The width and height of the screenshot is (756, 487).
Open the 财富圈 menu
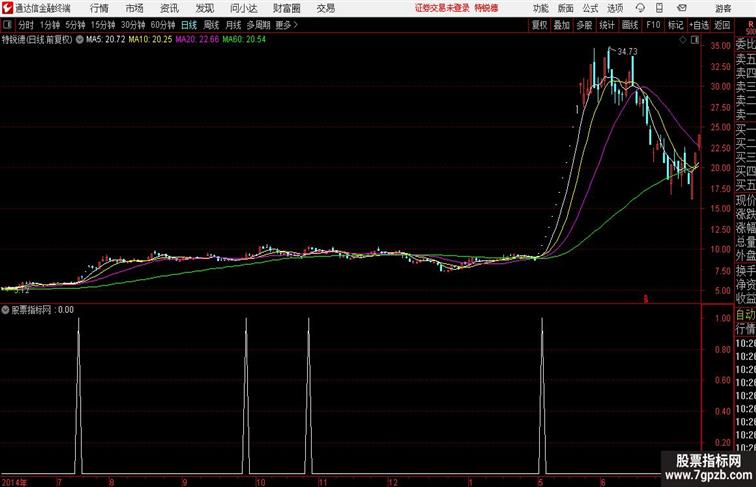coord(286,8)
